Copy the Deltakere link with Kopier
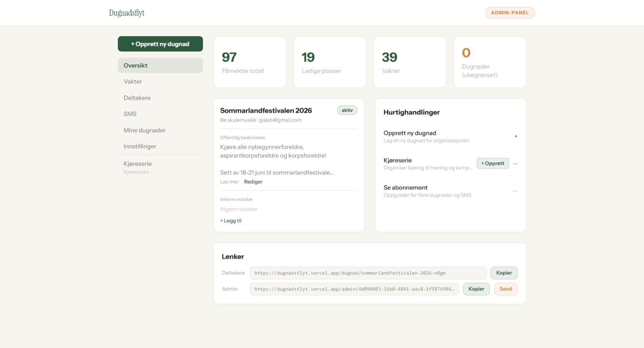The width and height of the screenshot is (644, 348). 504,273
